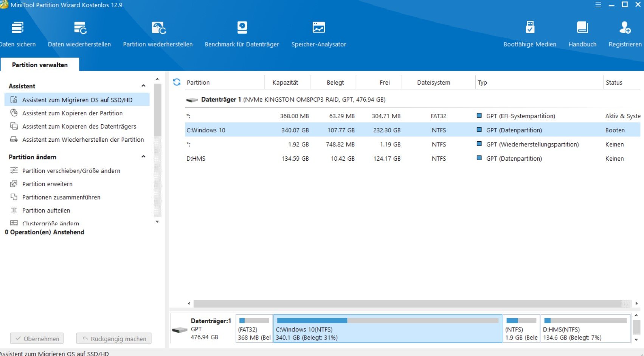Refresh the partition list
Screen dimensions: 644x356
click(177, 82)
